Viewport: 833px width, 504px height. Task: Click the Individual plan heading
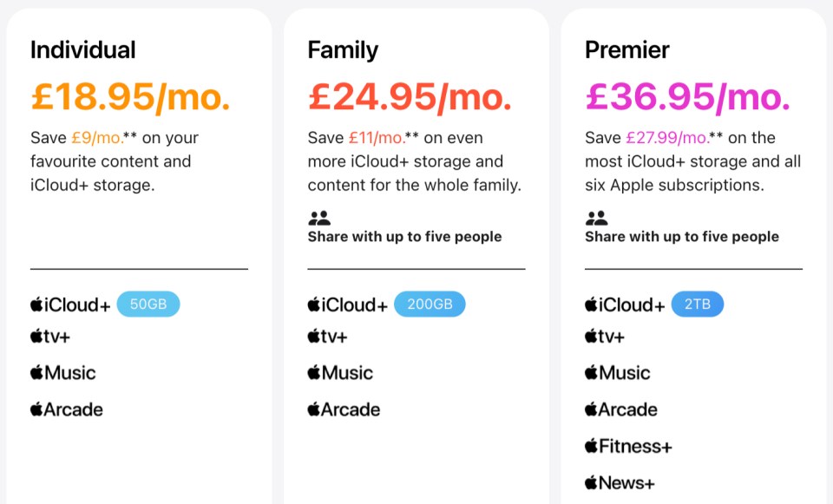83,50
